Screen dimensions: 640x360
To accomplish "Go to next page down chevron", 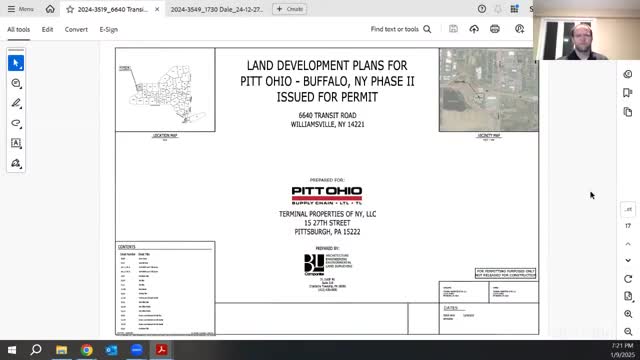I will coord(628,260).
